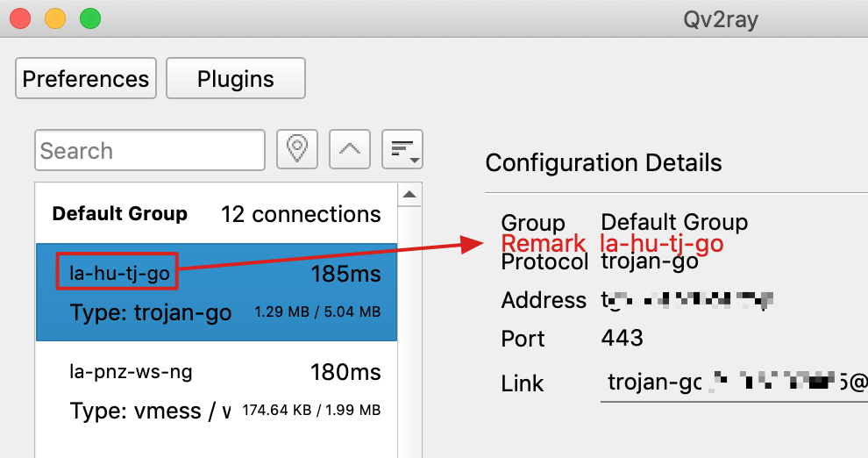The height and width of the screenshot is (458, 868).
Task: Select the la-hu-tj-go connection
Action: (216, 292)
